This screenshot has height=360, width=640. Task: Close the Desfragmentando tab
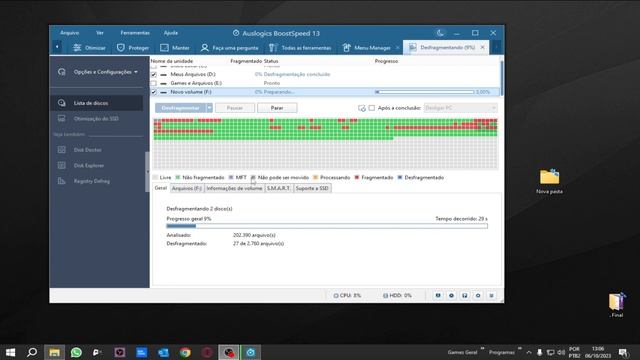click(482, 47)
